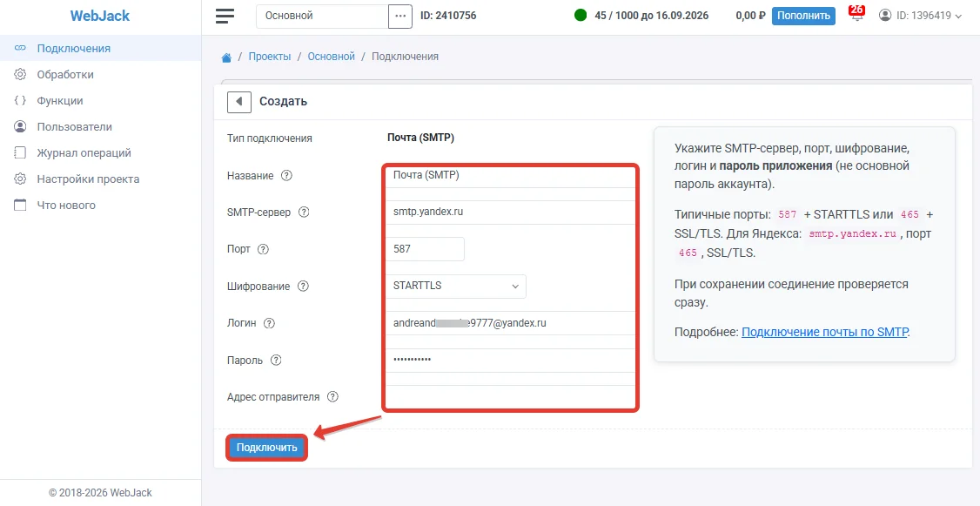Open Основной breadcrumb link
980x506 pixels.
[332, 57]
